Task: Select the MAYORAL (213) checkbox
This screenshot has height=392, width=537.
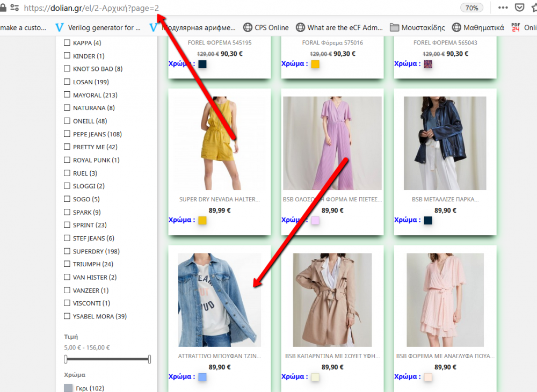Action: pyautogui.click(x=67, y=95)
